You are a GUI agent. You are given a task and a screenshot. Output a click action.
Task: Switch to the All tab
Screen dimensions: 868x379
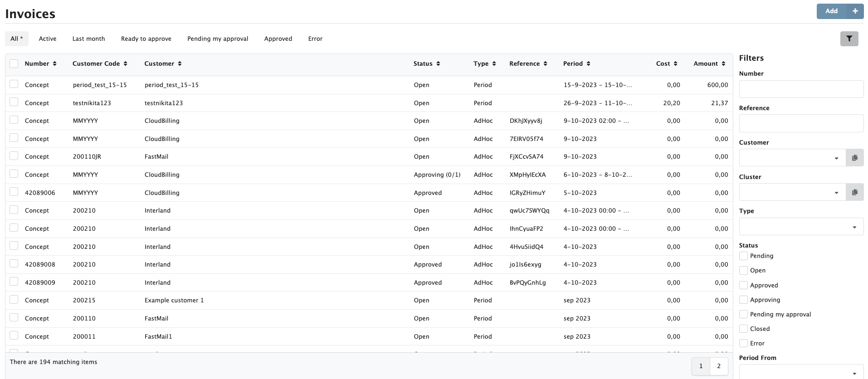click(17, 39)
